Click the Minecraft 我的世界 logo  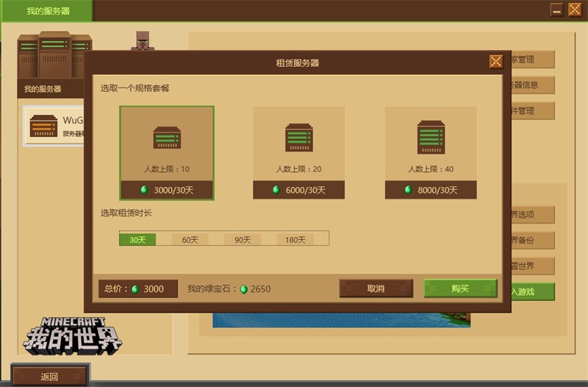[x=72, y=335]
